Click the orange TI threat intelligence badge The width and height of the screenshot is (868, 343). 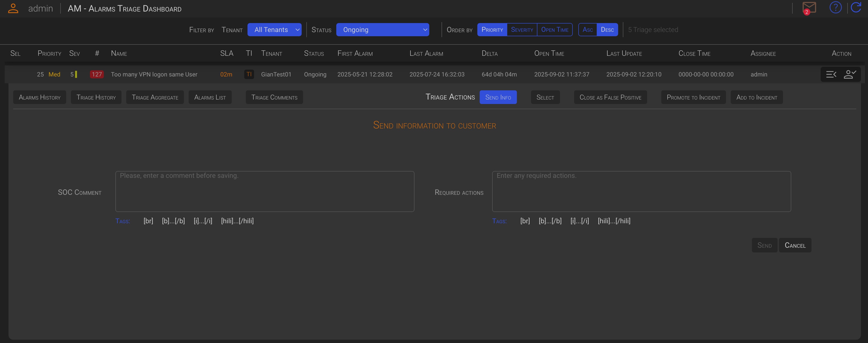pyautogui.click(x=249, y=74)
